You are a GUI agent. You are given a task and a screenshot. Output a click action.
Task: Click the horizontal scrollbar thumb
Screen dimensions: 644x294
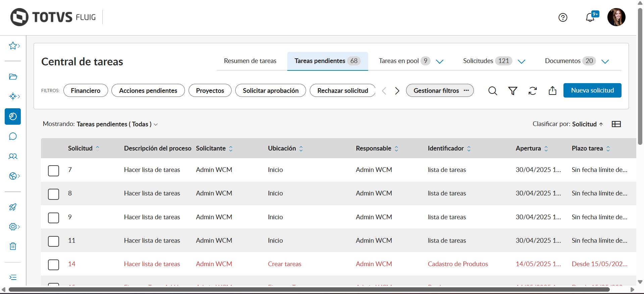309,290
